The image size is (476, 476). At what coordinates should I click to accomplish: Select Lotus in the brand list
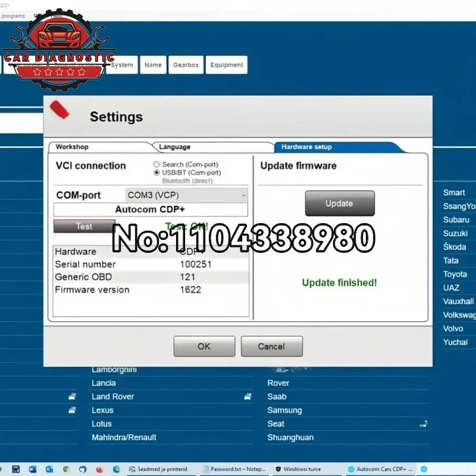(x=101, y=424)
